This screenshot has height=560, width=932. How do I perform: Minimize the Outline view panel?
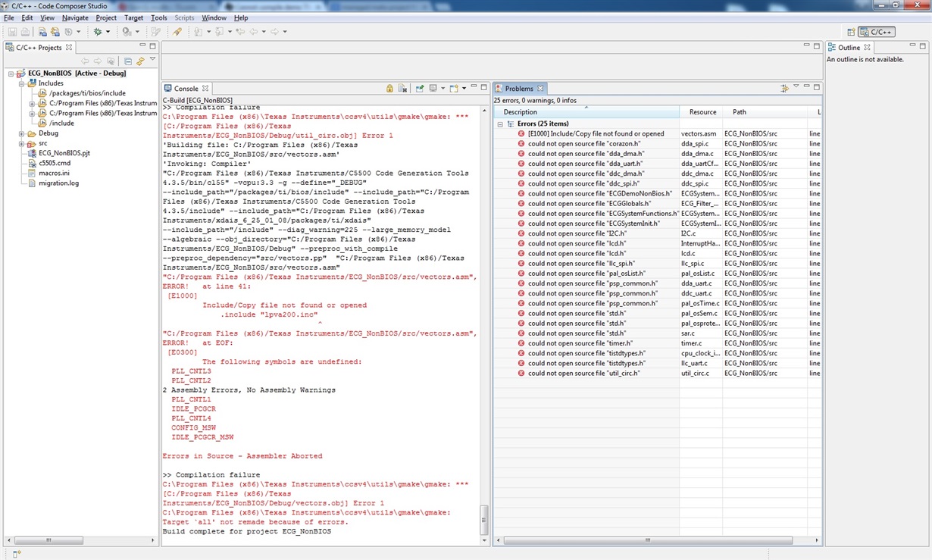(912, 46)
